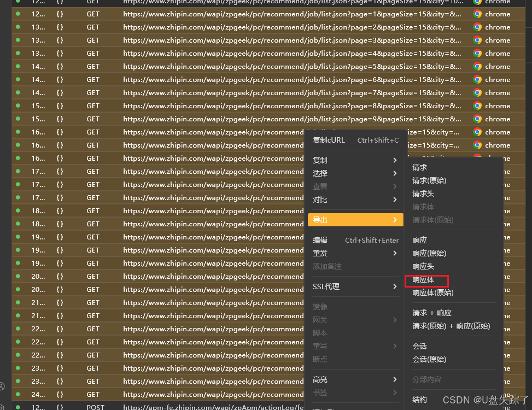Click Chrome icon on the page=7 row
The height and width of the screenshot is (410, 532).
[x=478, y=92]
